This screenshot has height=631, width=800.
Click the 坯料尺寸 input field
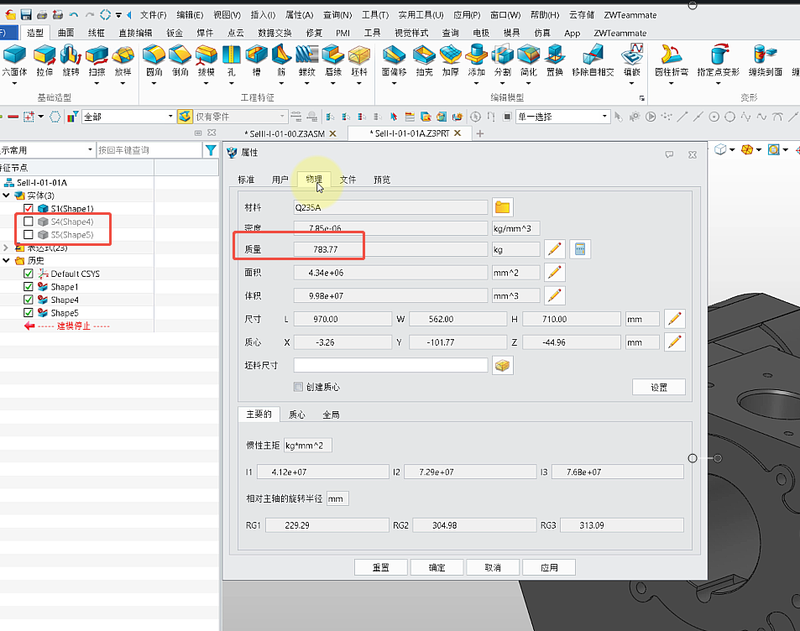click(x=390, y=366)
